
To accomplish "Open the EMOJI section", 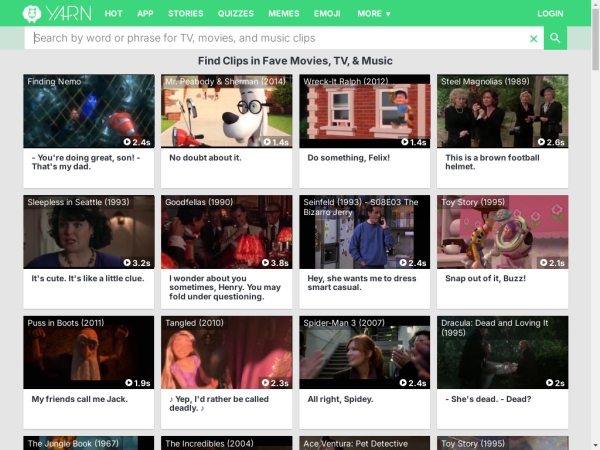I will pyautogui.click(x=327, y=14).
